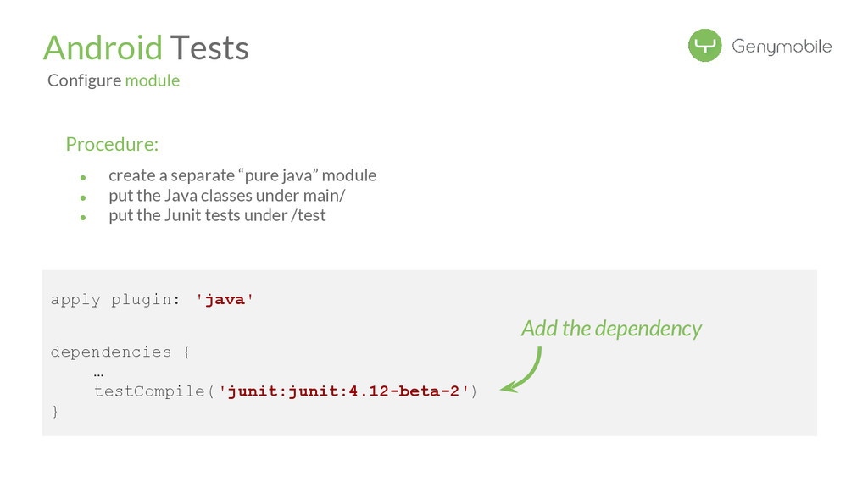Screen dimensions: 868x488
Task: Select the bullet dot beside "Java classes" line
Action: pos(83,197)
